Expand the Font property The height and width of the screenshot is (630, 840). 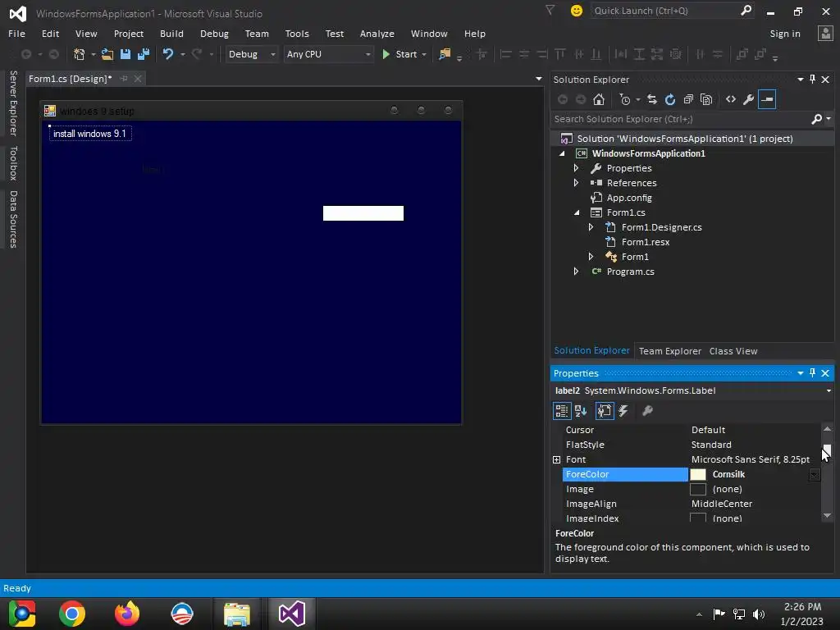pos(557,459)
